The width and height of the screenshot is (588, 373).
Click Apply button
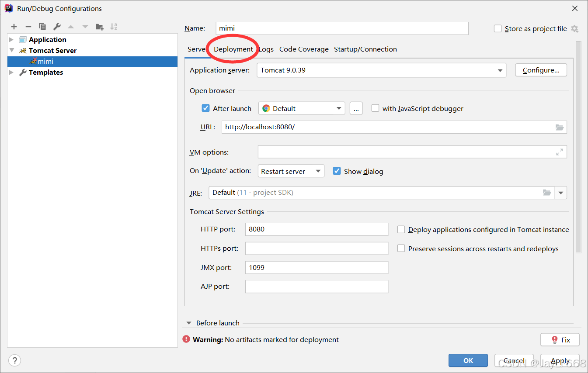pos(560,360)
